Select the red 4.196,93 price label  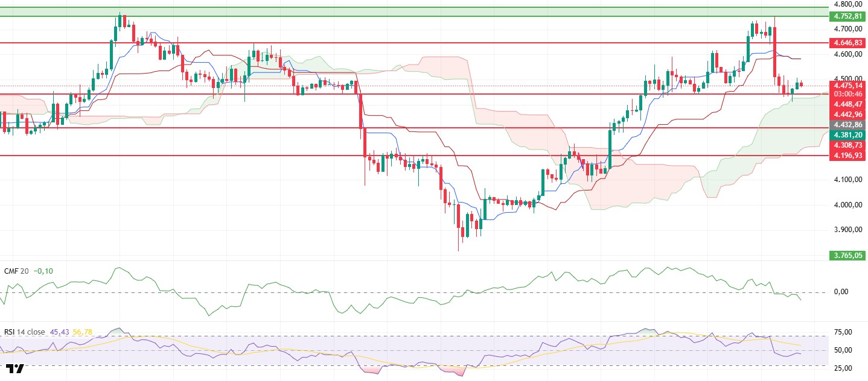[x=847, y=156]
